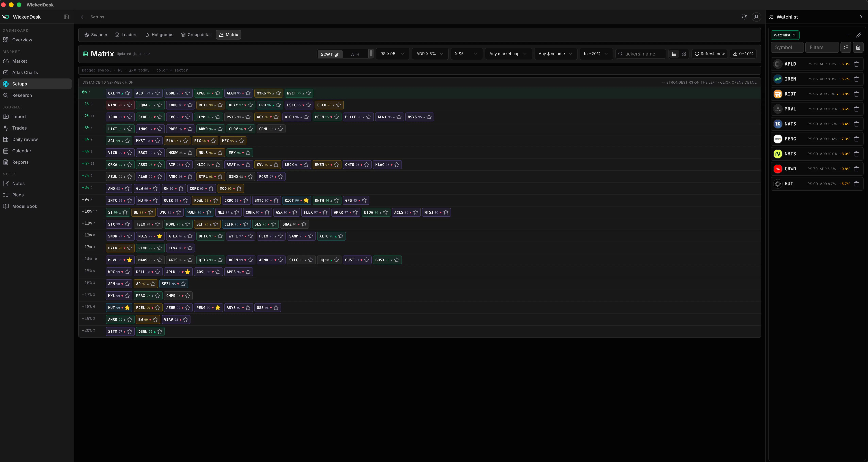Remove APLD from the watchlist
Viewport: 868px width, 462px height.
click(x=856, y=64)
